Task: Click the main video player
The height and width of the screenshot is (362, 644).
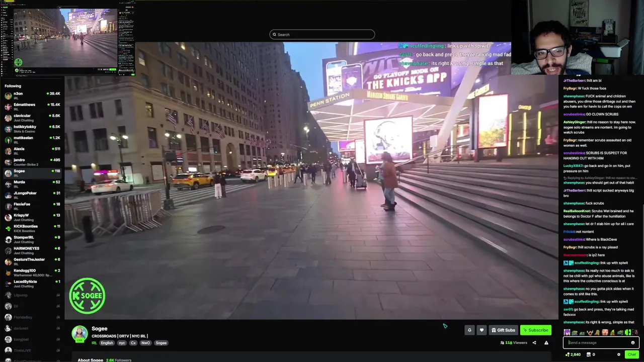Action: tap(312, 181)
